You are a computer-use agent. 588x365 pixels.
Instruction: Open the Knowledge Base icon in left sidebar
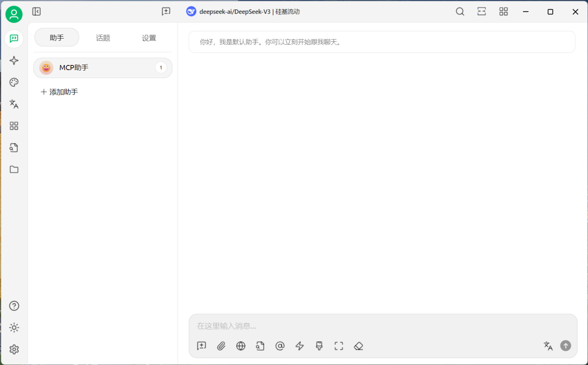tap(14, 148)
